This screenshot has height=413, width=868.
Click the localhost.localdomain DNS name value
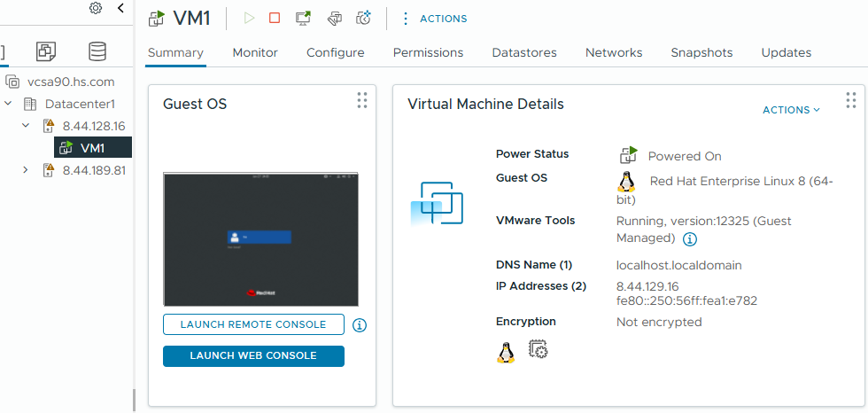pyautogui.click(x=679, y=265)
